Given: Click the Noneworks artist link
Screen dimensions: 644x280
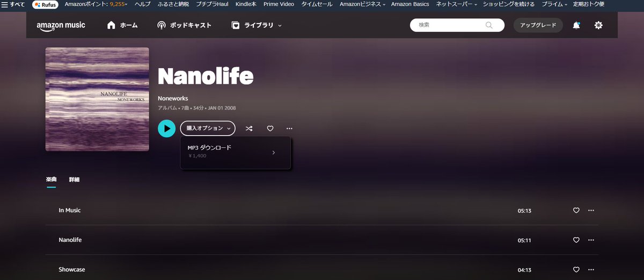Looking at the screenshot, I should [x=174, y=98].
